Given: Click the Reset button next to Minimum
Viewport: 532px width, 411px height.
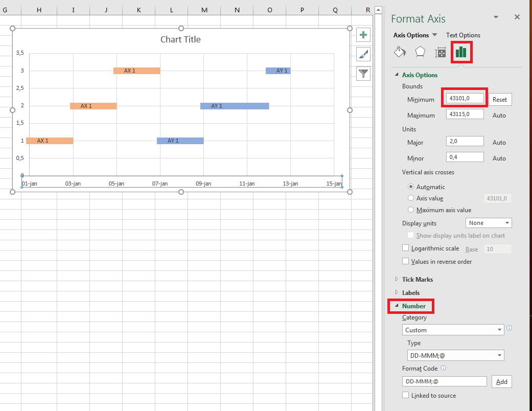Looking at the screenshot, I should pos(500,99).
